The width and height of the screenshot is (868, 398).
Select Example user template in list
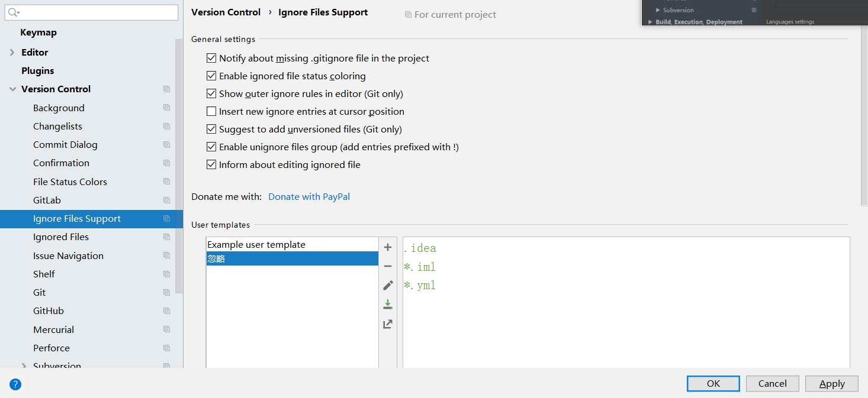256,245
